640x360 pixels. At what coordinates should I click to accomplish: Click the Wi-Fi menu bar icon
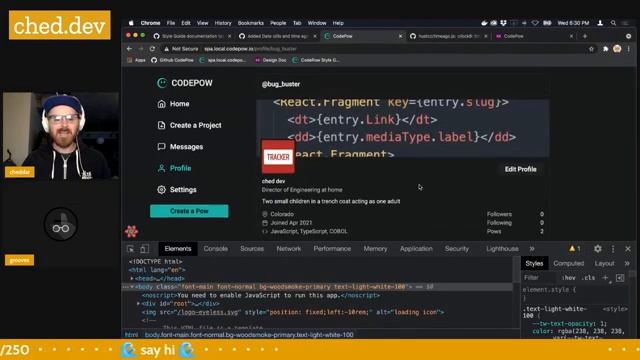click(x=535, y=23)
